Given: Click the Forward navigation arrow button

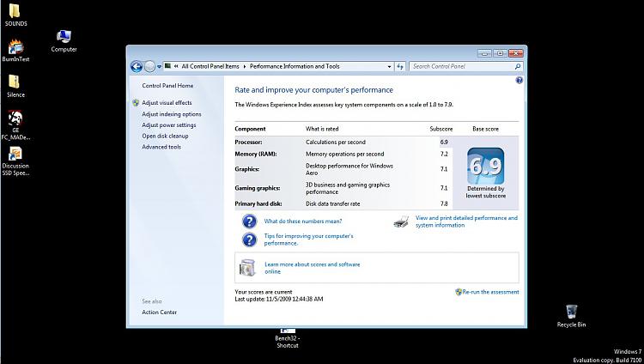Looking at the screenshot, I should 150,66.
